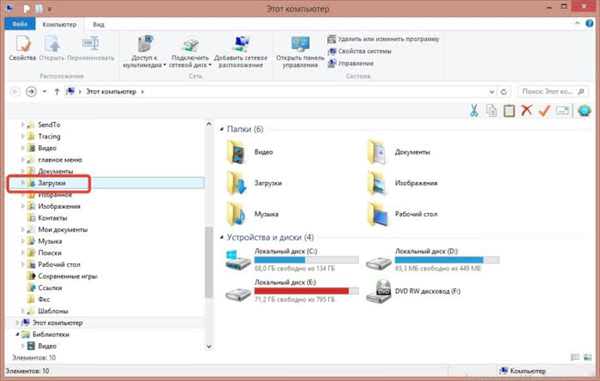Click the navigation pane scroll down arrow
600x381 pixels.
coord(209,347)
